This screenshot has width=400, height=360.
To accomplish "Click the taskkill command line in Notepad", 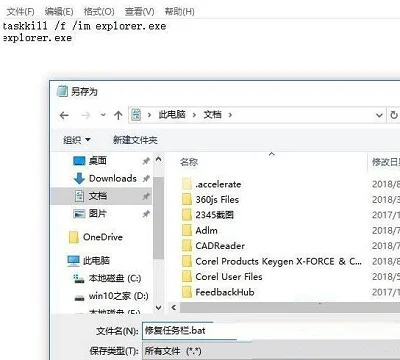I will [84, 26].
